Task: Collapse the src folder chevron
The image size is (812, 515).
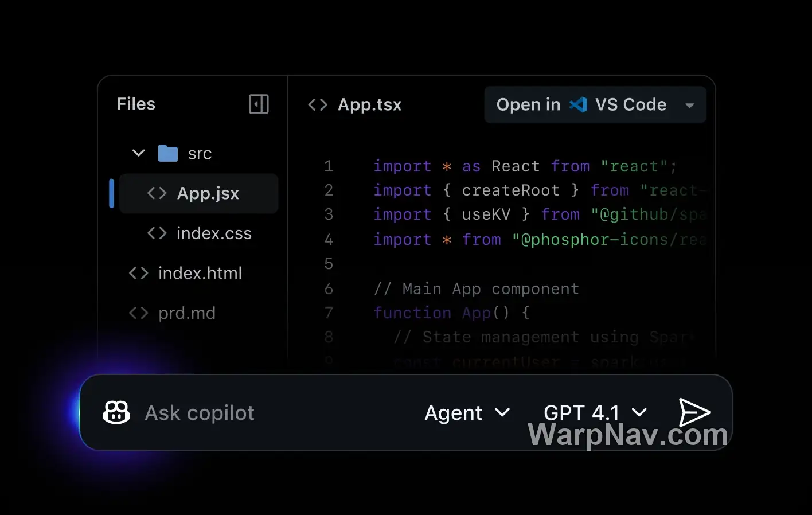Action: pyautogui.click(x=138, y=153)
